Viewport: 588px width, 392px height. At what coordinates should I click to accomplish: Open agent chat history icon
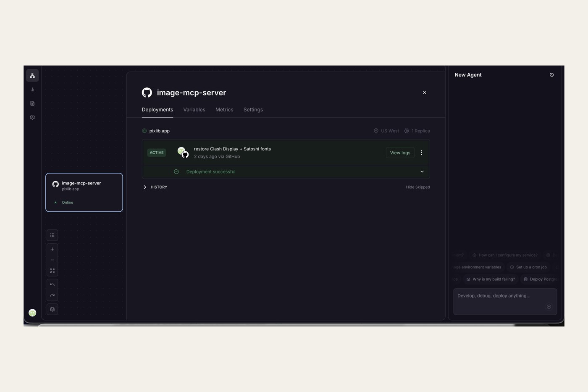[x=551, y=75]
